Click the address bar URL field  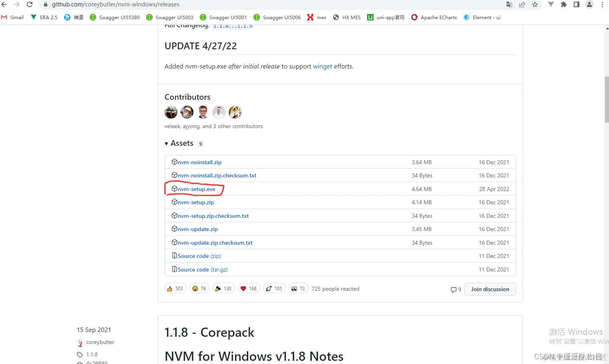(x=272, y=4)
